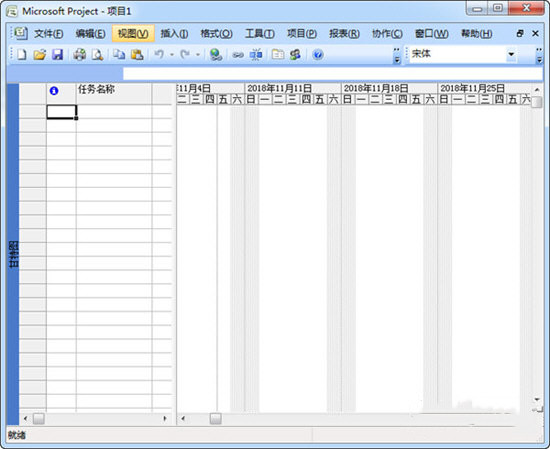Minimize the Microsoft Project window
The height and width of the screenshot is (449, 550).
477,8
